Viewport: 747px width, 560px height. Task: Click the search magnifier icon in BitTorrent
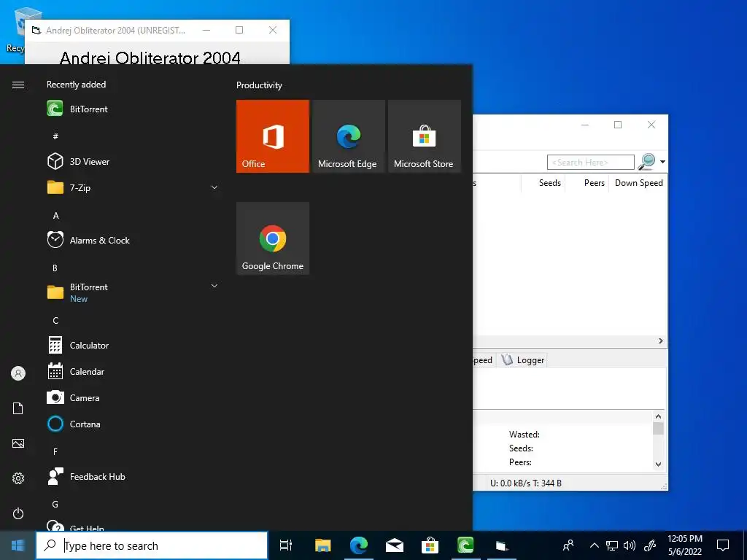tap(647, 162)
